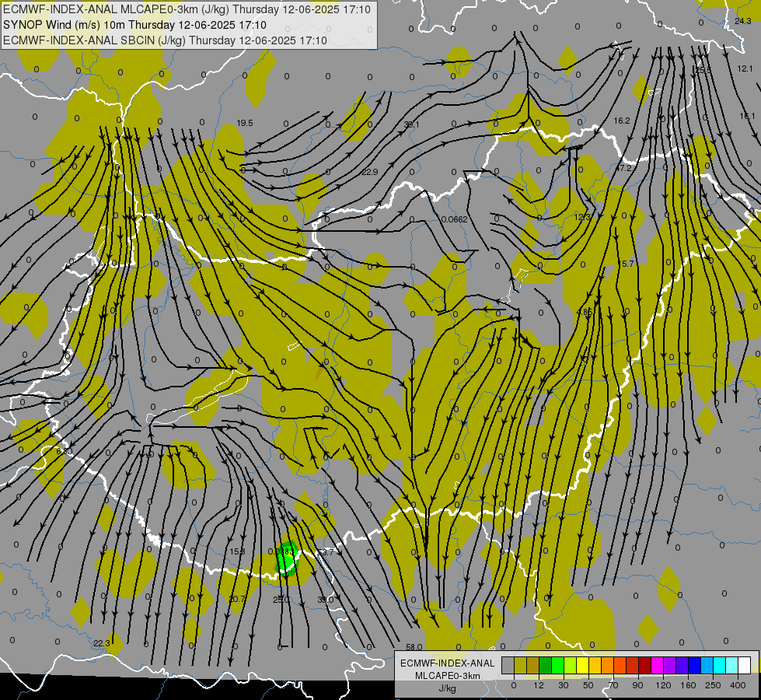Click the map value 30.1

click(x=411, y=125)
